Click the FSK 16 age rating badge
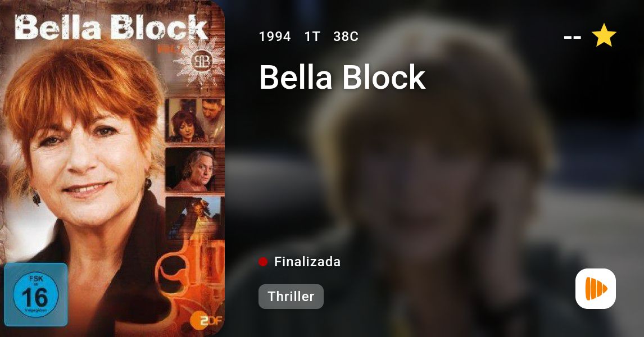Viewport: 644px width, 337px height. [x=36, y=295]
